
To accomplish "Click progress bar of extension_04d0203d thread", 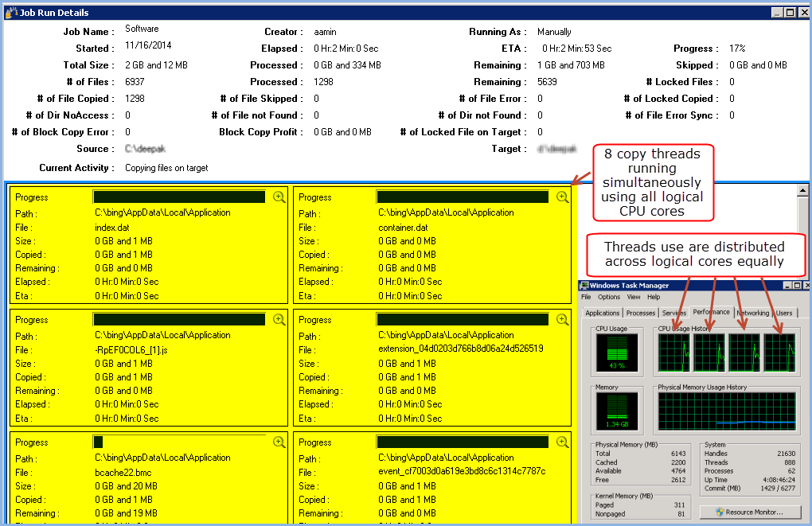I will click(463, 320).
